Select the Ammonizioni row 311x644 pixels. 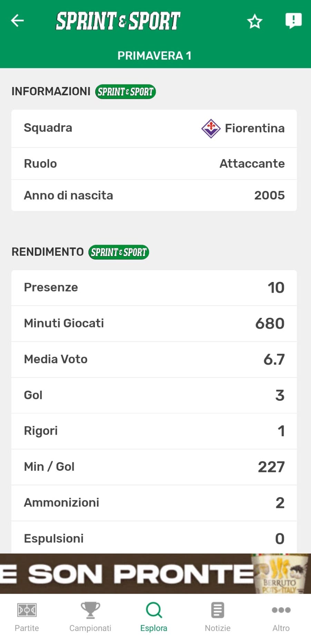(x=154, y=503)
